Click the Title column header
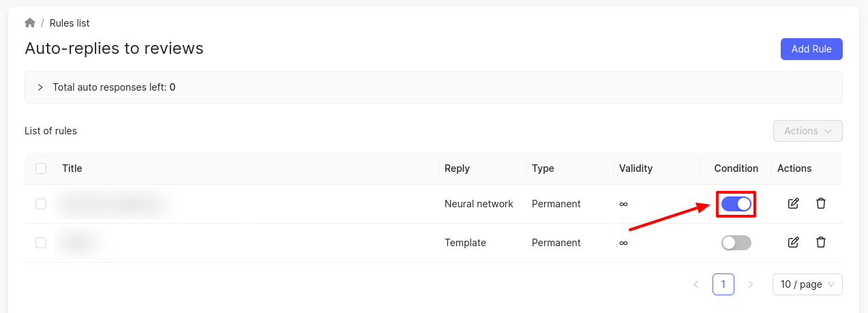Screen dimensions: 868x313 [72, 168]
